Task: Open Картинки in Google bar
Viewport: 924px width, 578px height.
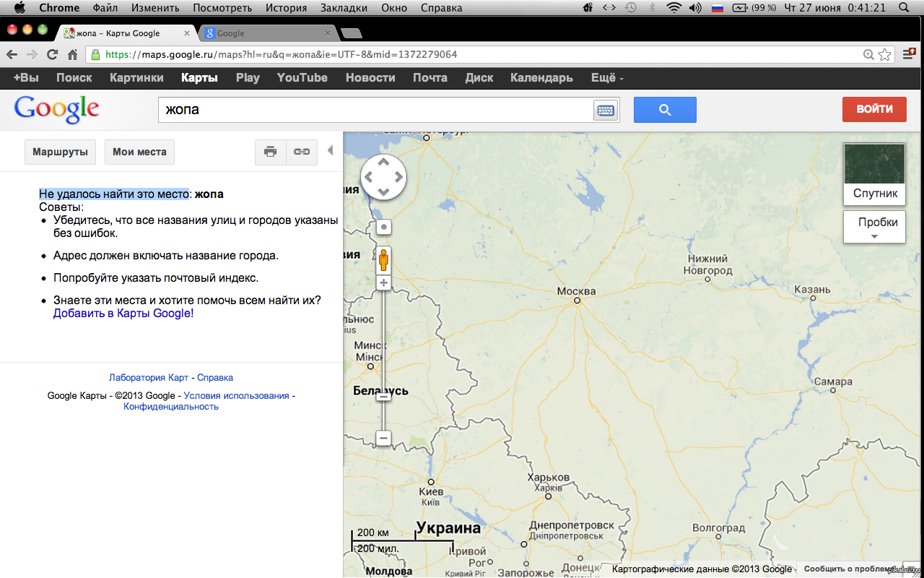Action: click(136, 78)
